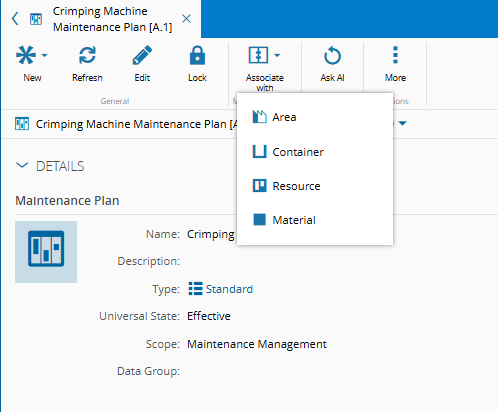
Task: Click the New asterisk icon
Action: [26, 55]
